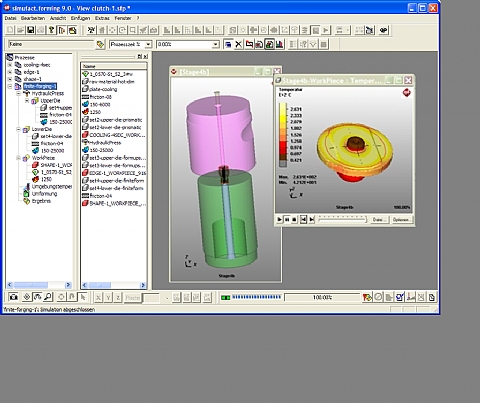Open the 0.00% value dropdown
The height and width of the screenshot is (403, 480).
pyautogui.click(x=216, y=44)
